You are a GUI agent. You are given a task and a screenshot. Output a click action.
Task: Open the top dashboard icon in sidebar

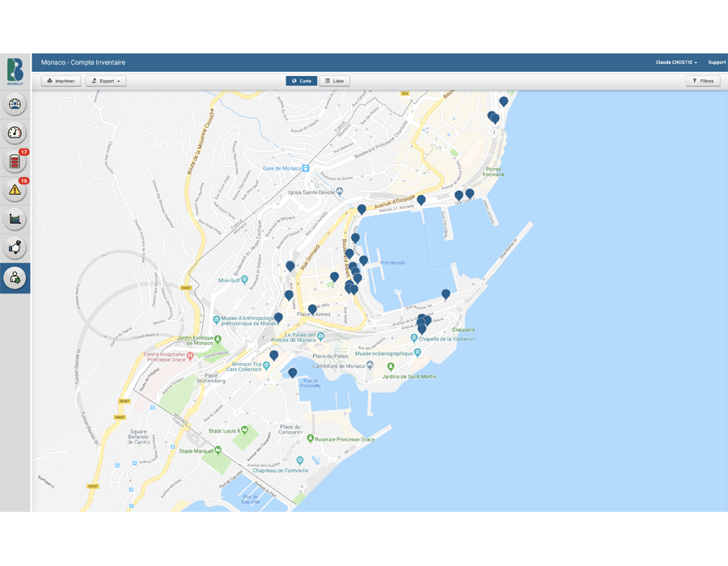click(15, 104)
